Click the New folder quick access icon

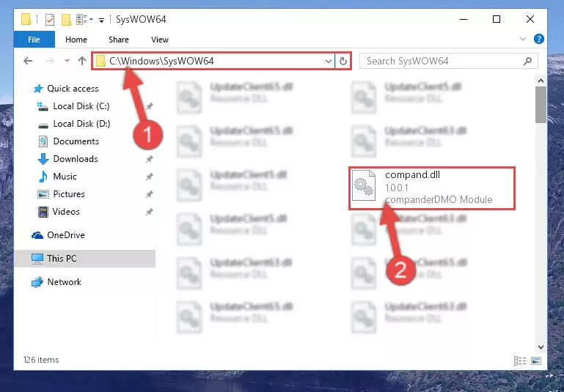tap(66, 19)
